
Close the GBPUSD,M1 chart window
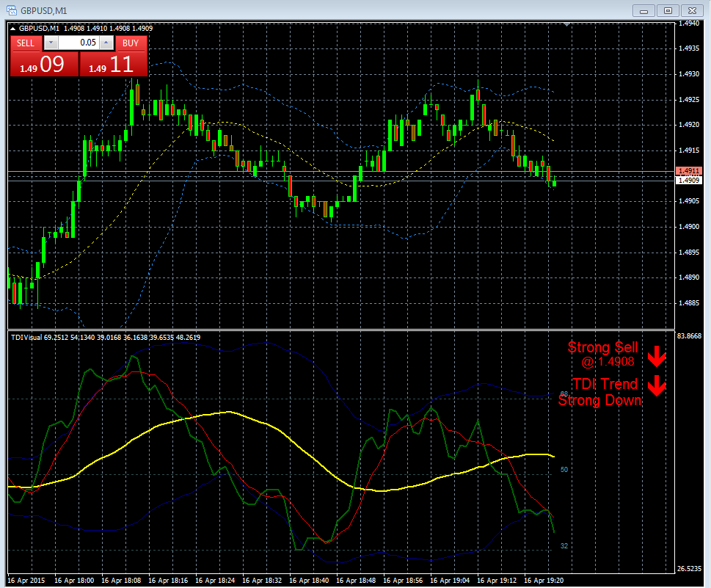(692, 11)
